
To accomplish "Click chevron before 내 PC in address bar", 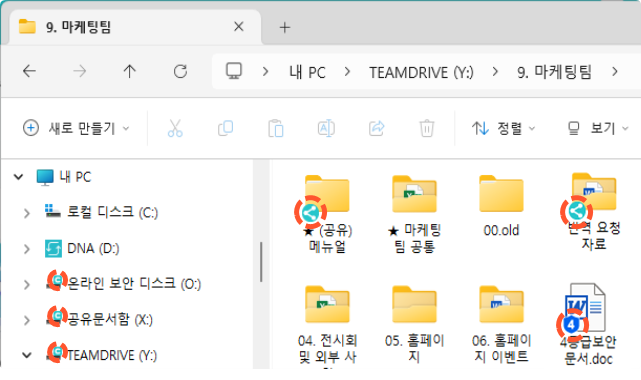I will [x=265, y=72].
